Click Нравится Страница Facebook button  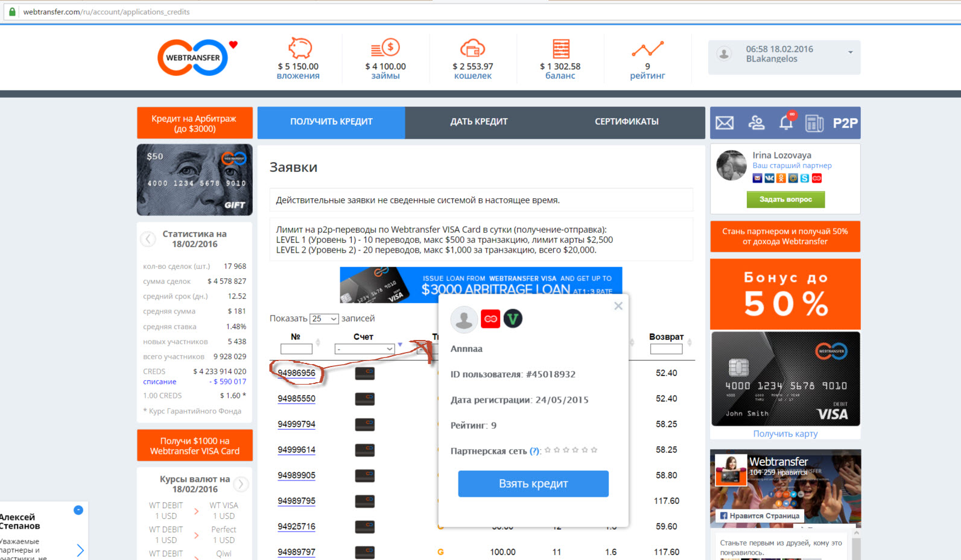760,515
